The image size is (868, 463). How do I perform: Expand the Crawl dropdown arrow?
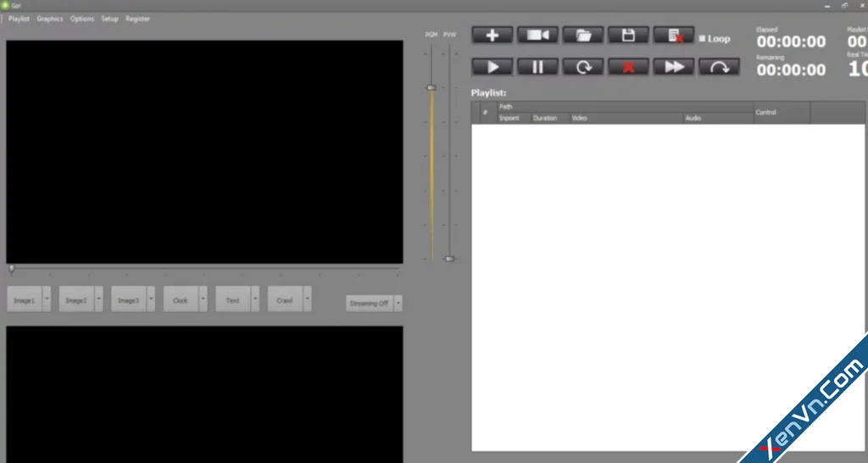pos(307,299)
